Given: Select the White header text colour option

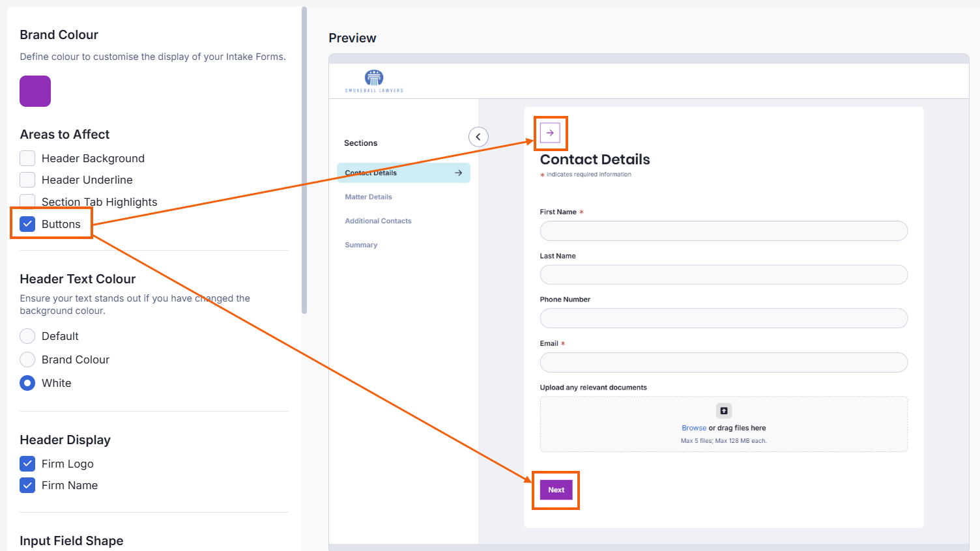Looking at the screenshot, I should coord(27,383).
